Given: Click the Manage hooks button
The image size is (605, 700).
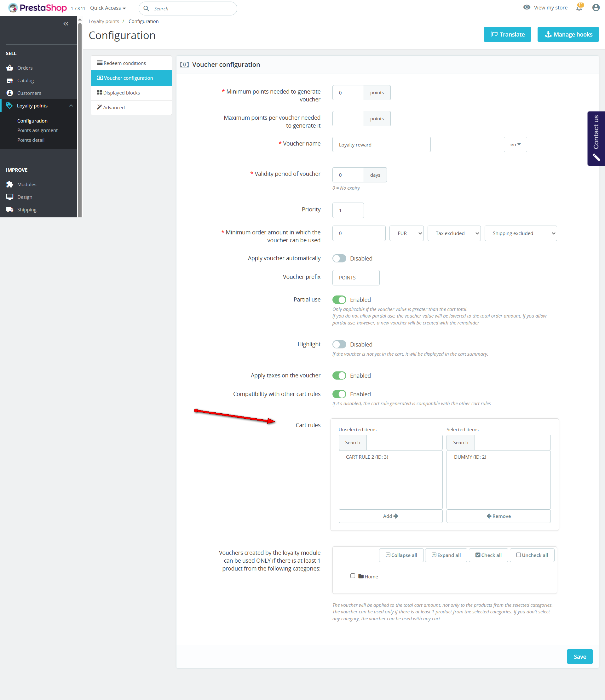Looking at the screenshot, I should point(568,34).
